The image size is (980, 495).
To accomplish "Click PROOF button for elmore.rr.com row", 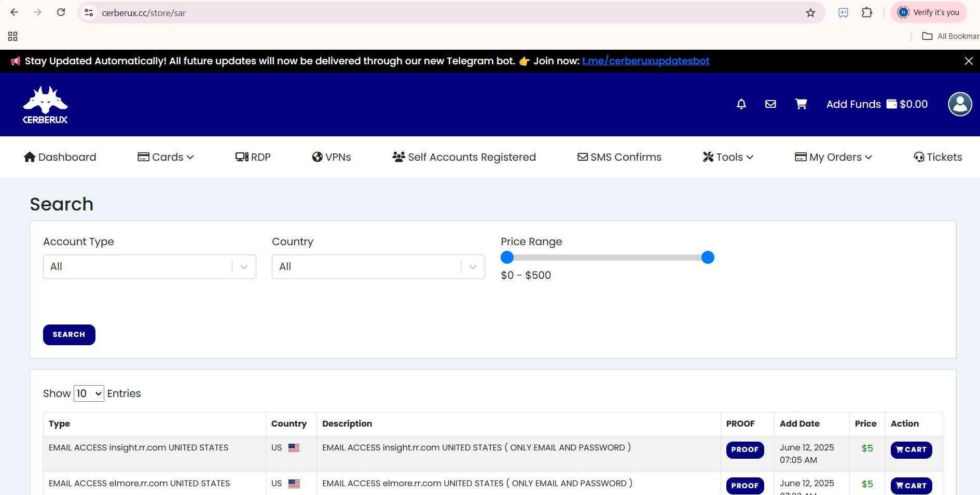I will pos(745,486).
